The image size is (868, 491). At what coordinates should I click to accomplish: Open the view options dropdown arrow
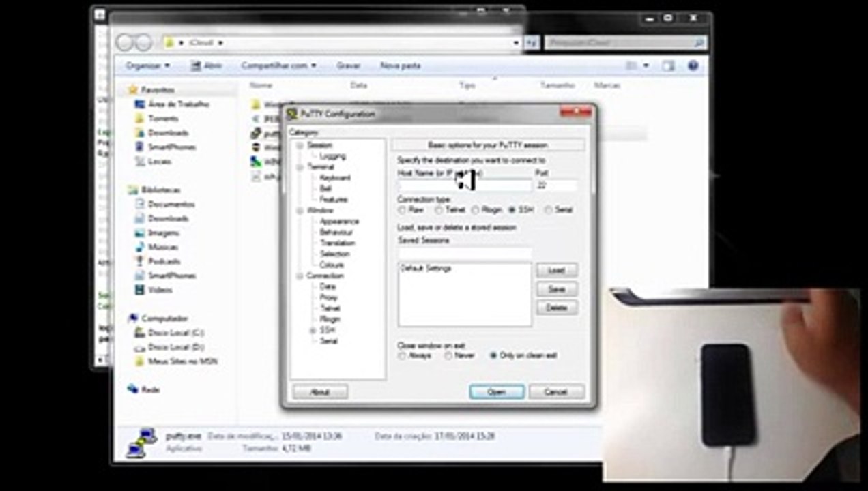[x=645, y=65]
